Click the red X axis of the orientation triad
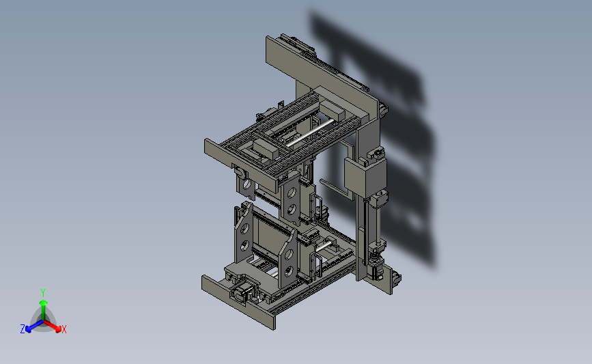The width and height of the screenshot is (592, 364). coord(53,326)
